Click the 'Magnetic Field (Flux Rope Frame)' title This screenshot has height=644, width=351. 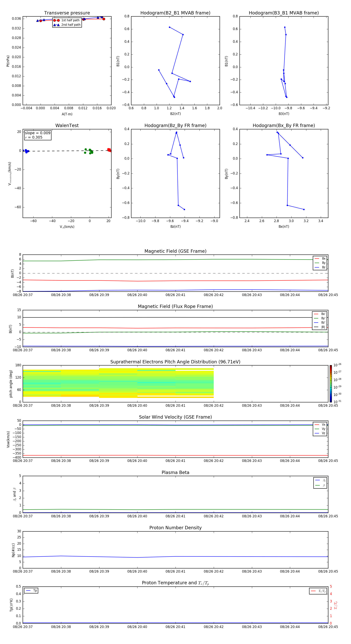(x=175, y=306)
